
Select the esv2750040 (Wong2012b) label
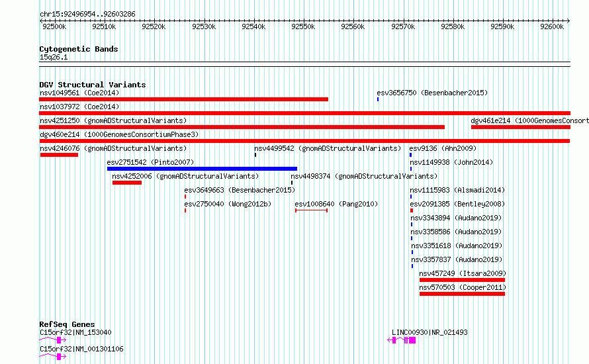[x=228, y=204]
